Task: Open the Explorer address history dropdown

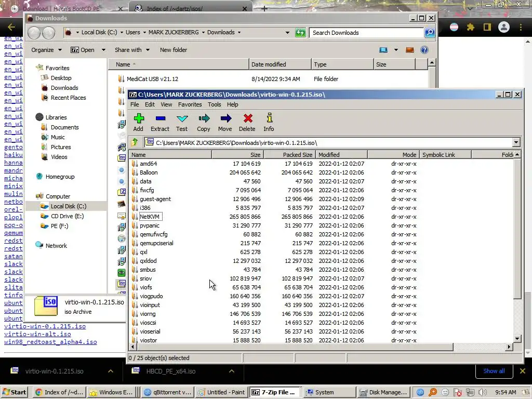Action: pyautogui.click(x=287, y=33)
